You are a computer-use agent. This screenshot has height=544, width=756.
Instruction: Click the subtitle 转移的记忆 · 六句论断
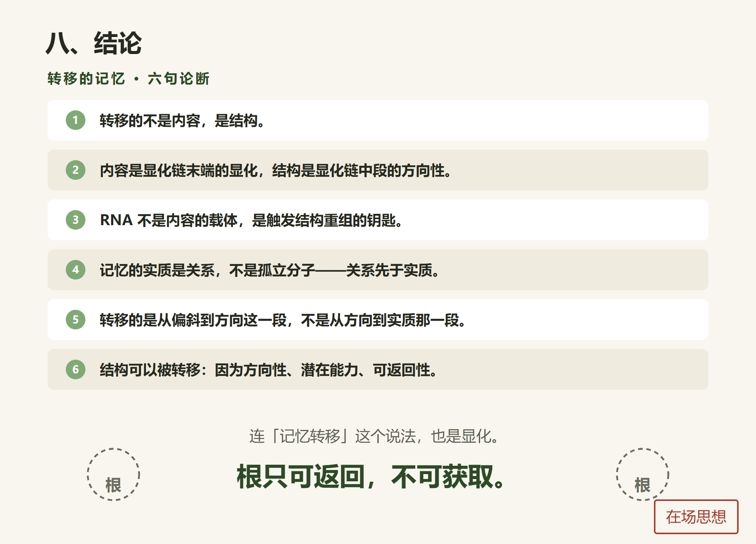pos(128,79)
